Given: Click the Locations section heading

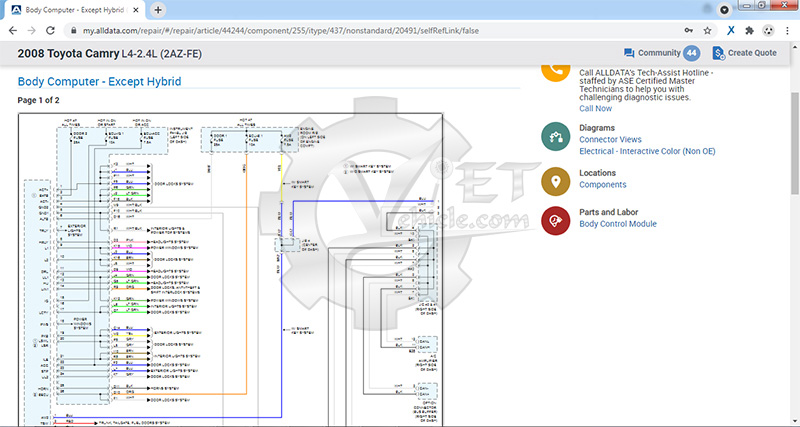Looking at the screenshot, I should point(597,173).
